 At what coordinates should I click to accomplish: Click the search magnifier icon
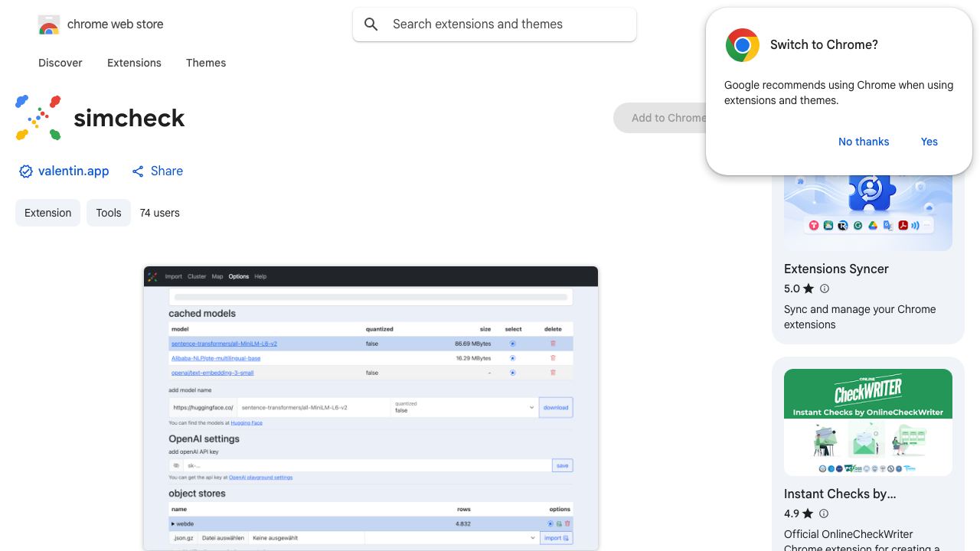tap(371, 24)
